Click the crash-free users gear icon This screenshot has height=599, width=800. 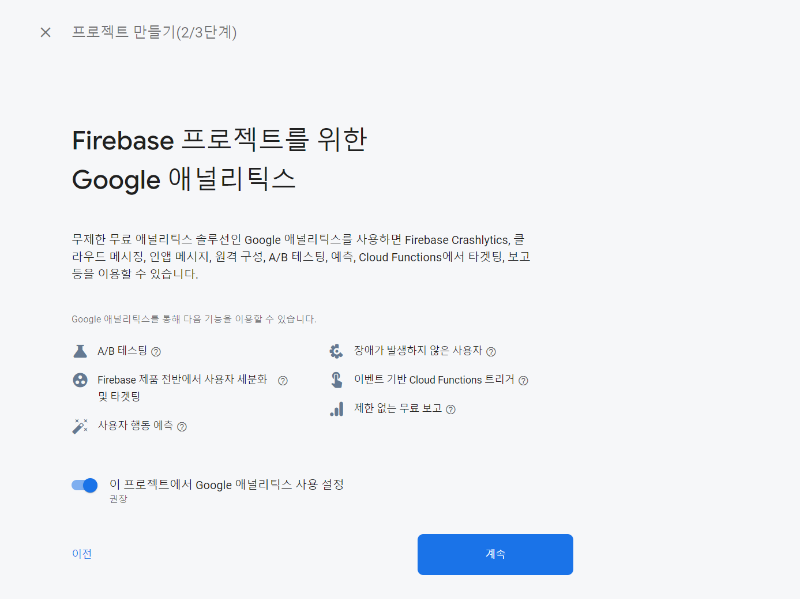(336, 351)
